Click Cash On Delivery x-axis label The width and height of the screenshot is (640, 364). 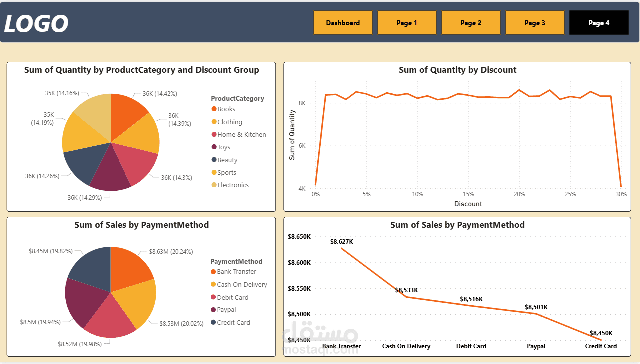pos(406,346)
